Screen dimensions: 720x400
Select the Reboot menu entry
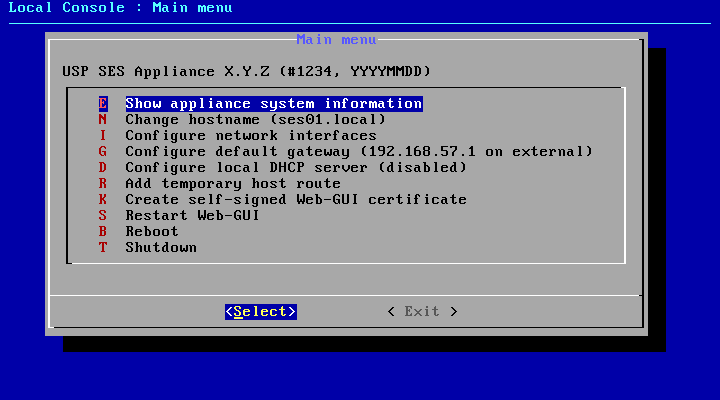pyautogui.click(x=152, y=232)
